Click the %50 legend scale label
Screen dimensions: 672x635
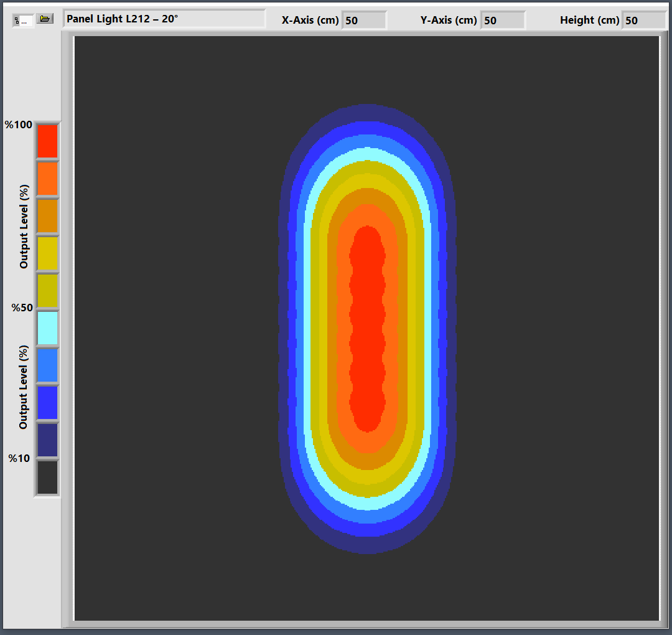[x=22, y=308]
